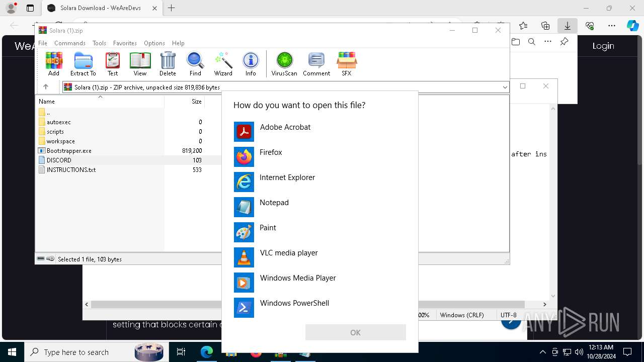Choose Adobe Acrobat to open the file
This screenshot has height=362, width=644.
click(x=320, y=132)
